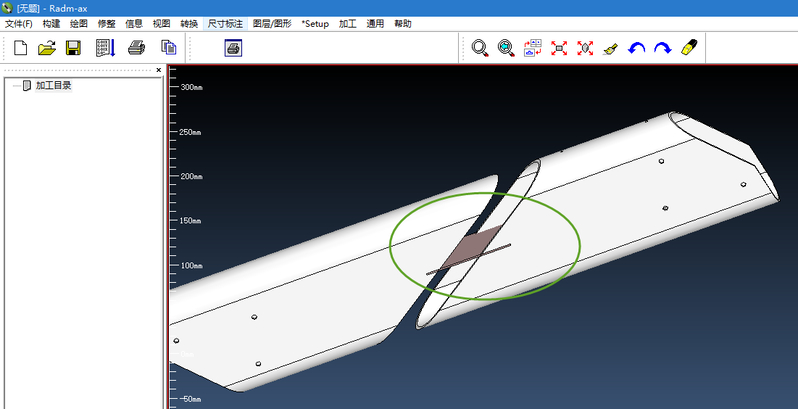Open the 加工 menu

click(347, 23)
